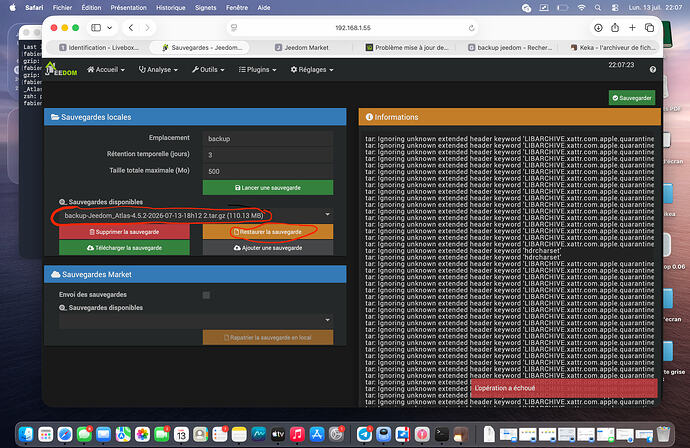Click Restaurer la sauvegarde button
Viewport: 690px width, 448px height.
(x=268, y=231)
